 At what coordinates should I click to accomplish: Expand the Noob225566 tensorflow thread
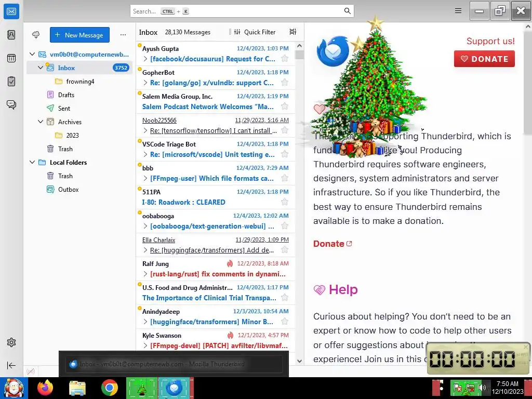(145, 130)
